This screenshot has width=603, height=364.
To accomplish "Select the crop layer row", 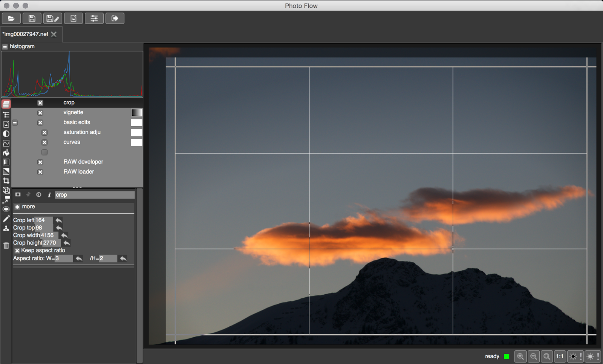I will [x=77, y=102].
